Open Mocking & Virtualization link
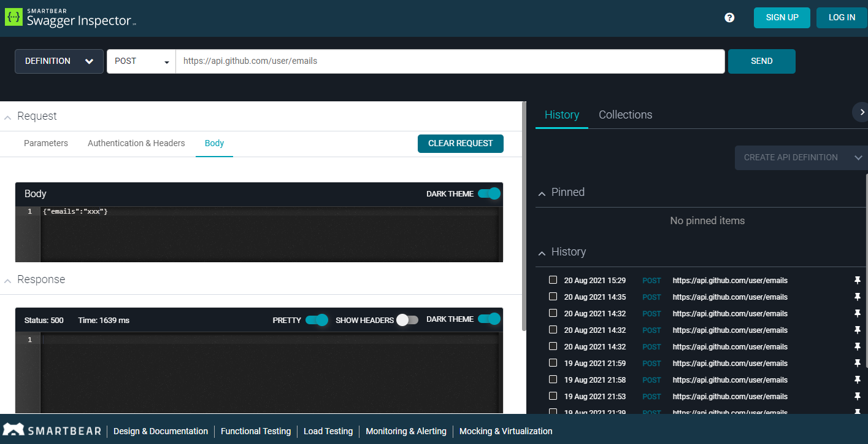The width and height of the screenshot is (868, 444). [506, 431]
